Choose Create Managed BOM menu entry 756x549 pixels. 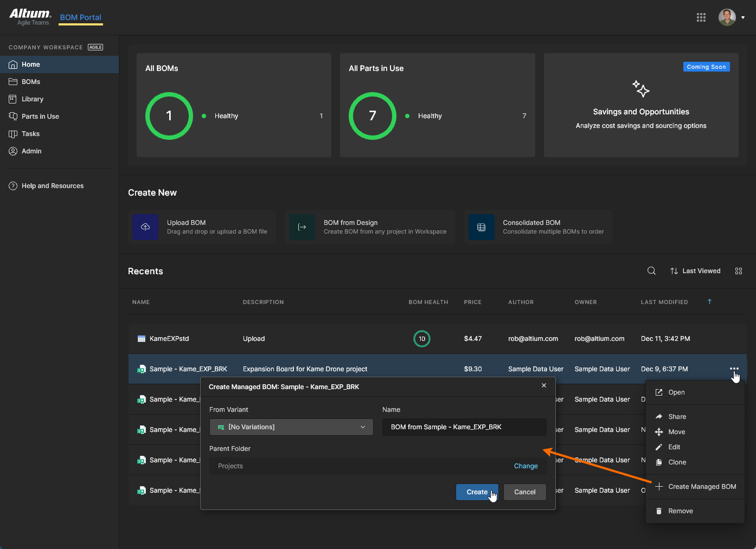pyautogui.click(x=702, y=487)
